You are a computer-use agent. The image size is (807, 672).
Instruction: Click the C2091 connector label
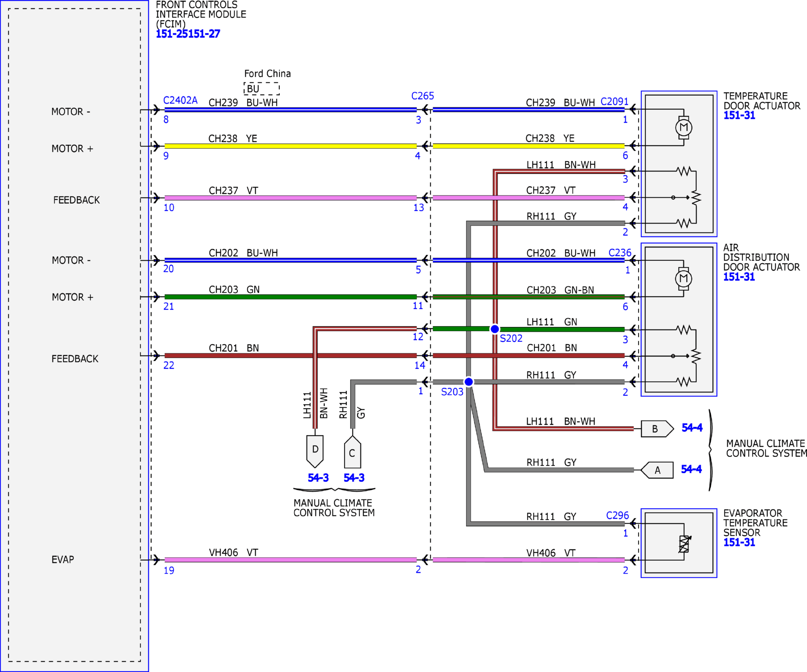click(615, 101)
